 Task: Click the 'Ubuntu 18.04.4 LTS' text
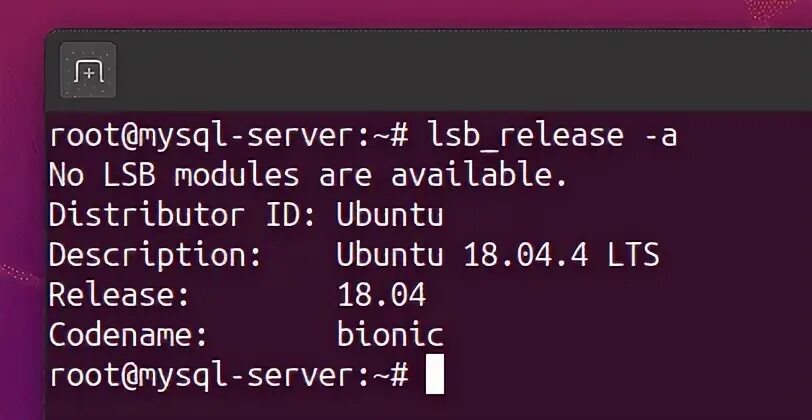pyautogui.click(x=498, y=255)
